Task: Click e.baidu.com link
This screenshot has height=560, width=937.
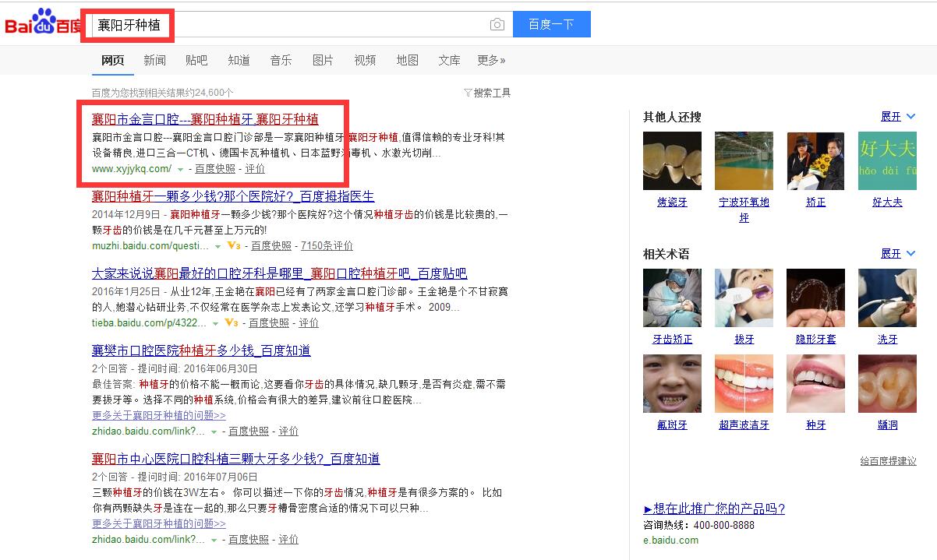Action: click(670, 540)
